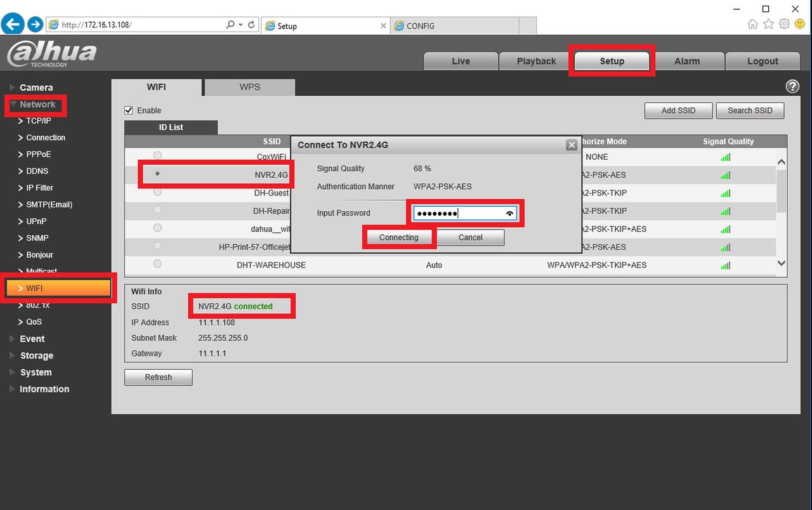Viewport: 812px width, 510px height.
Task: Select the DH-Guest radio button
Action: [x=157, y=192]
